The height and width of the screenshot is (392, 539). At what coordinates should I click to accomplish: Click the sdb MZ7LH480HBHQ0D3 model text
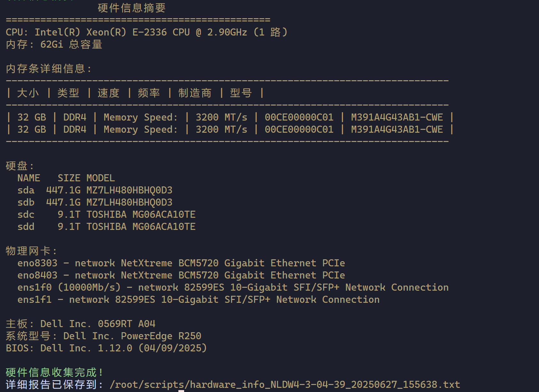pyautogui.click(x=129, y=202)
